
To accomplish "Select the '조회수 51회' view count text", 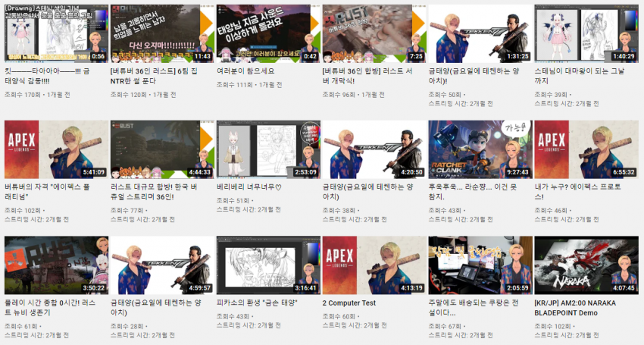I will click(x=233, y=201).
